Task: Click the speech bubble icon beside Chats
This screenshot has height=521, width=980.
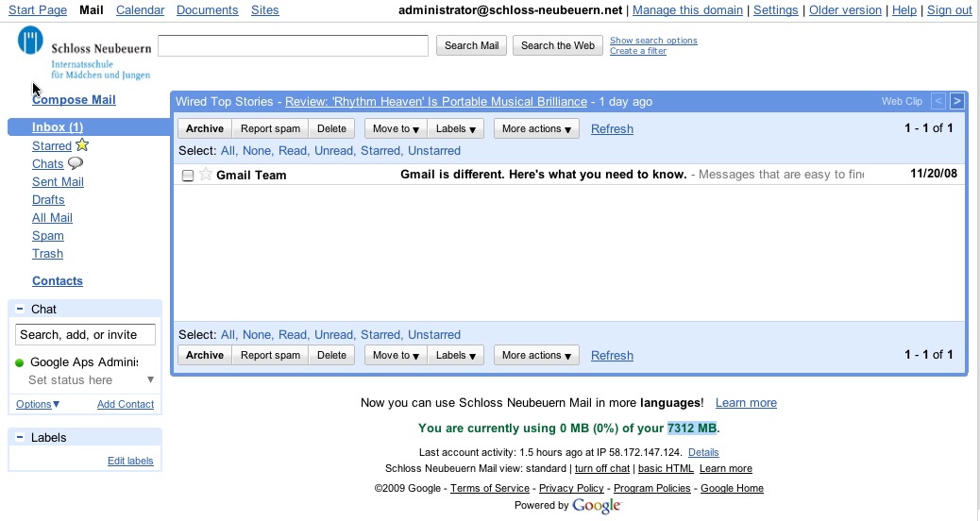Action: click(x=76, y=163)
